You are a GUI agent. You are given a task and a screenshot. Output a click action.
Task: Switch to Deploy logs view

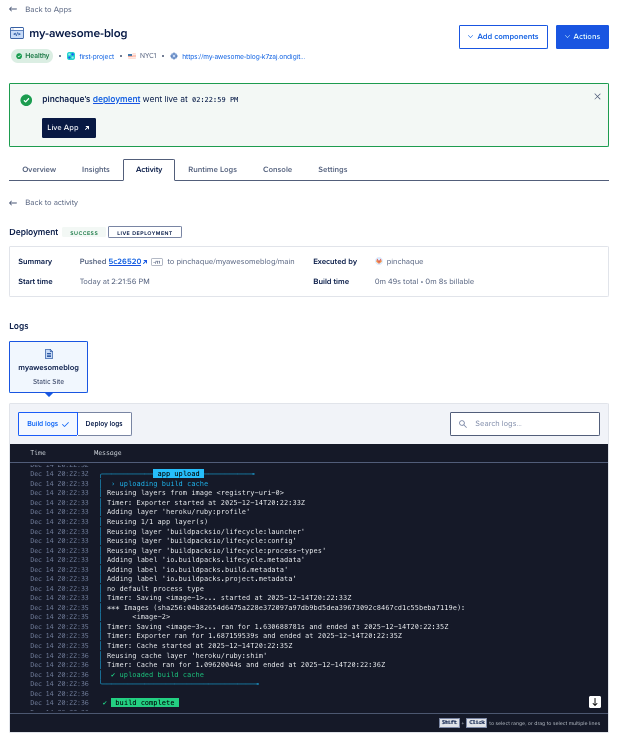(x=104, y=424)
